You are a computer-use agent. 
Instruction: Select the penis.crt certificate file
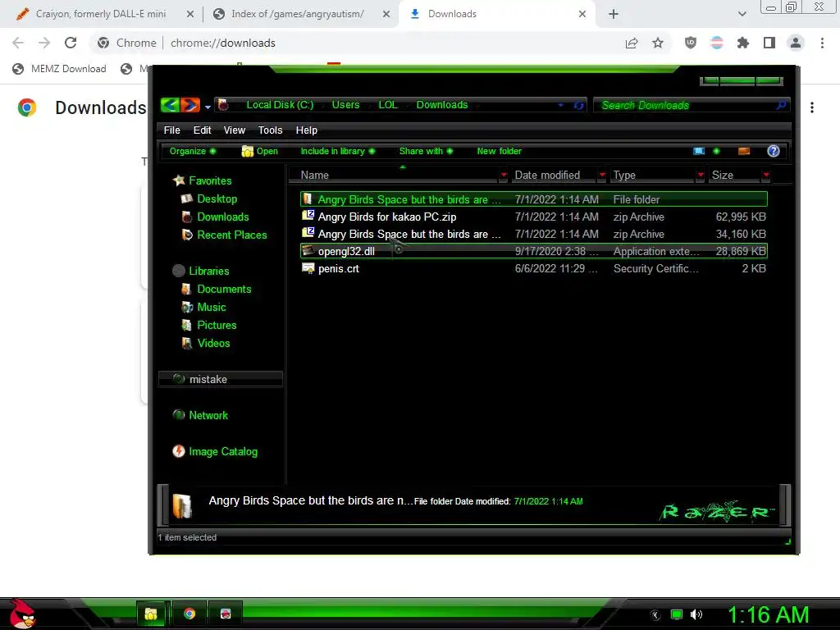[533, 268]
